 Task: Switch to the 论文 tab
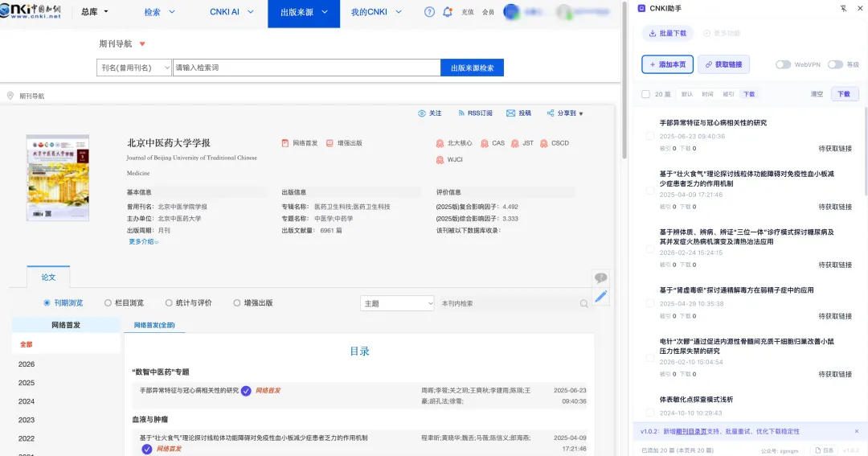click(x=48, y=277)
